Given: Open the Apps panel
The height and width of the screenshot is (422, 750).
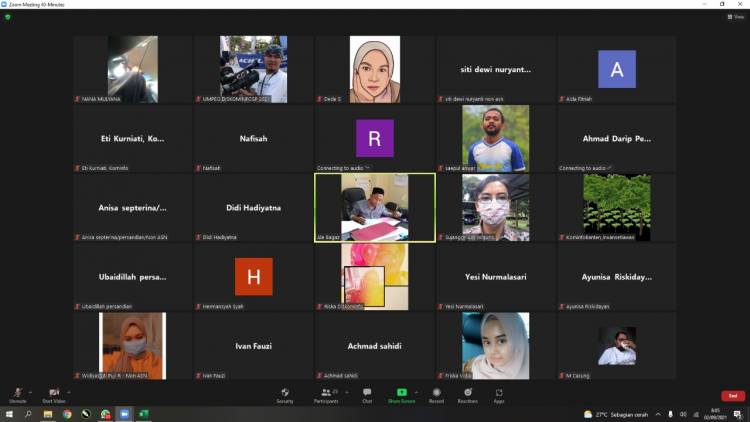Looking at the screenshot, I should pos(499,394).
